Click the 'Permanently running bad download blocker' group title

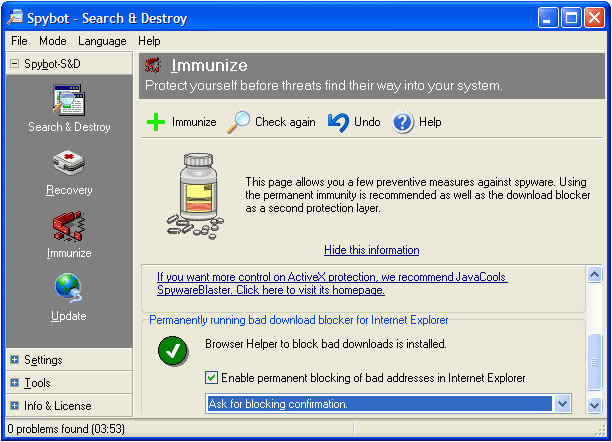[299, 320]
